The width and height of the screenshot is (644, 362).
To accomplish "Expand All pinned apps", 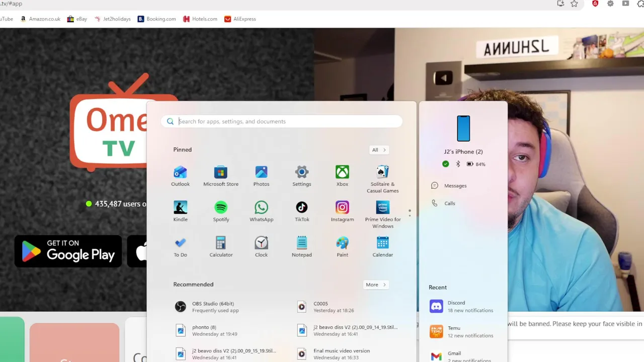I will point(378,150).
